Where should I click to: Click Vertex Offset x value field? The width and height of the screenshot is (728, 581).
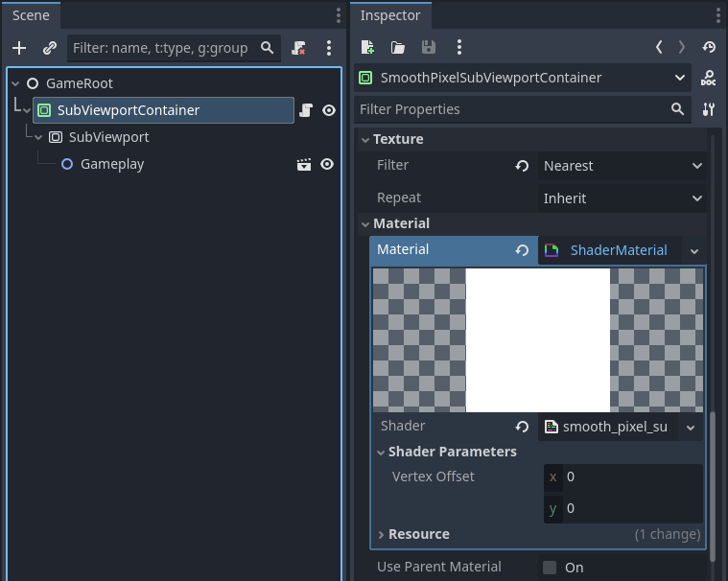pyautogui.click(x=623, y=477)
